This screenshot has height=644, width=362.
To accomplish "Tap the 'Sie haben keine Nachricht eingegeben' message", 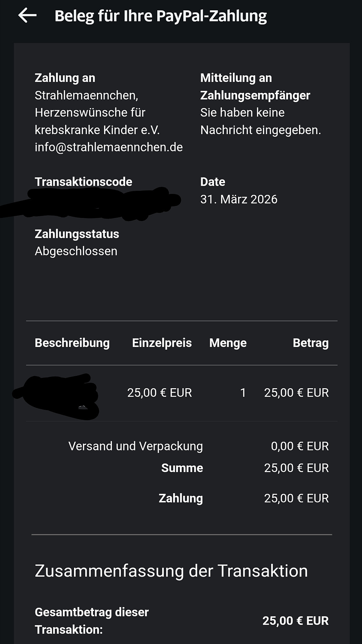I will 260,121.
